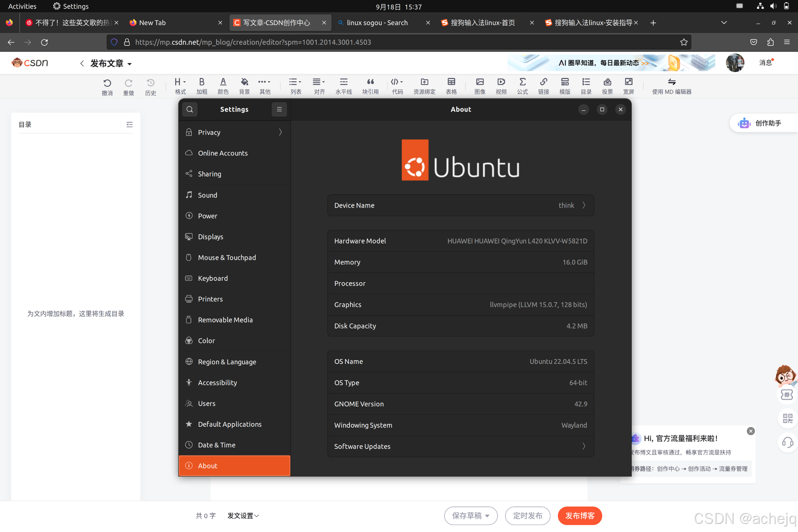Viewport: 798px width, 532px height.
Task: Open search in the Settings window
Action: (190, 109)
